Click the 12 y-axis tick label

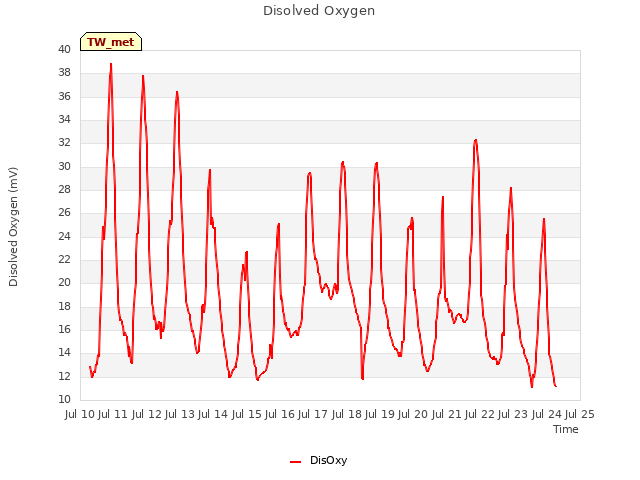(64, 376)
